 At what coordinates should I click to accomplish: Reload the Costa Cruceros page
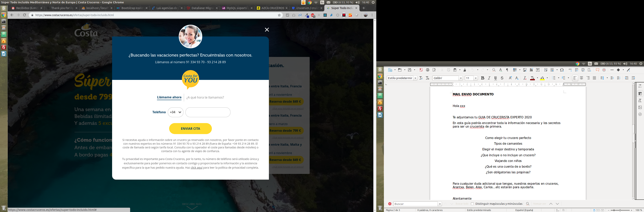(x=24, y=15)
